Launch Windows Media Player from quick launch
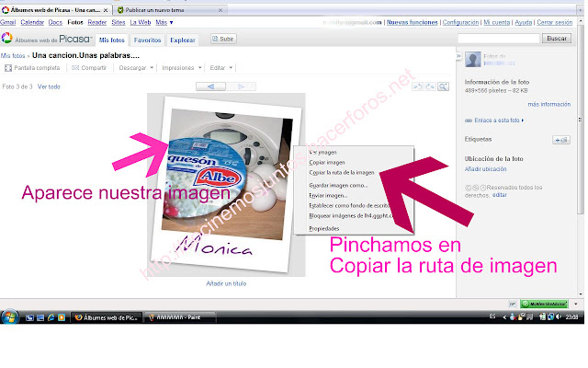The width and height of the screenshot is (588, 368). [x=62, y=317]
